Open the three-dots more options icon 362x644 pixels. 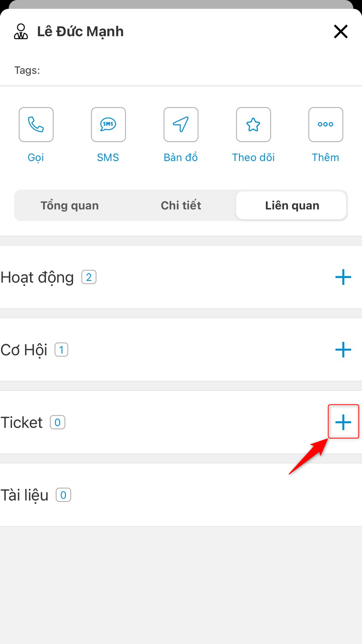326,124
